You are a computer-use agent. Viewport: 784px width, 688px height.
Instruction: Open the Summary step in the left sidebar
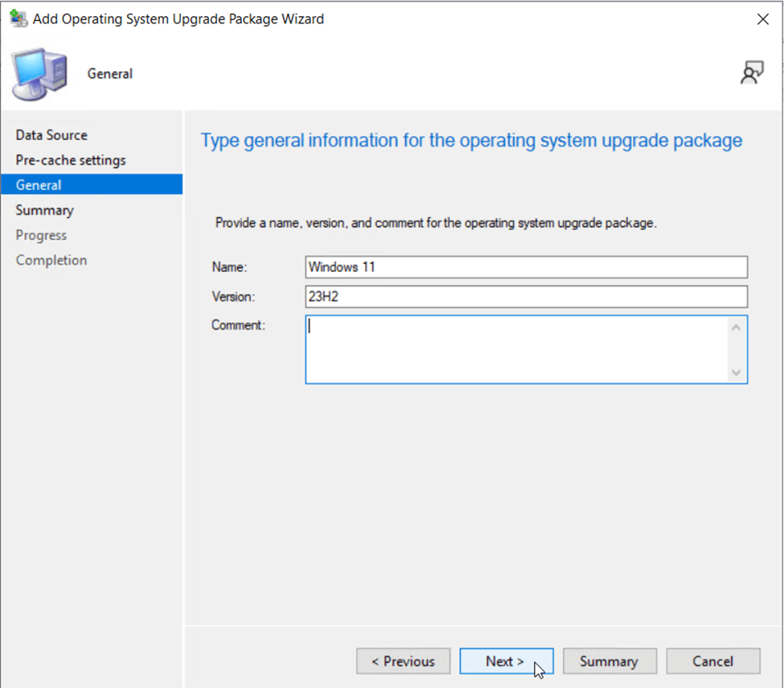pyautogui.click(x=44, y=210)
